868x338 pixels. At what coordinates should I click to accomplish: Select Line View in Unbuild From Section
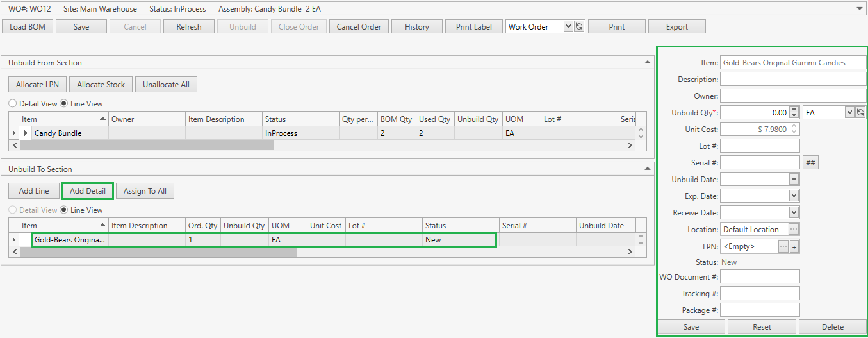click(x=64, y=104)
